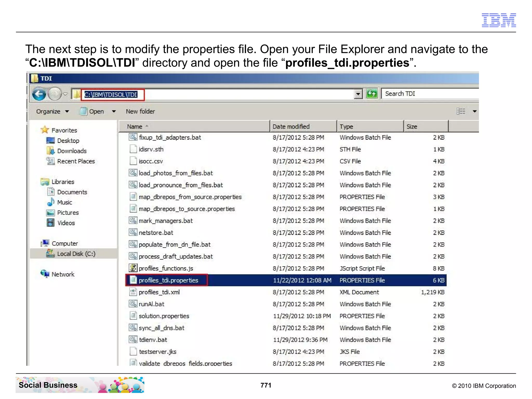
Task: Click the load_photos_from_files.bat icon
Action: [x=133, y=172]
